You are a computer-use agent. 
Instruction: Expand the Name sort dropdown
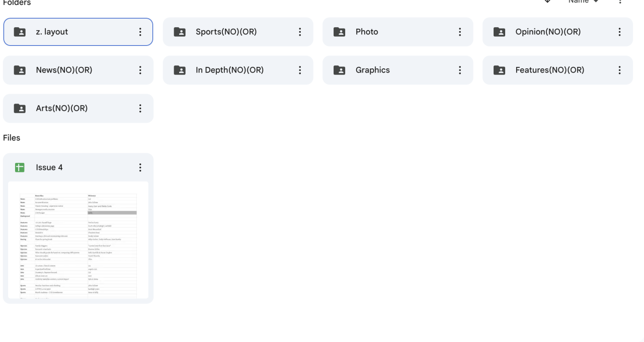pos(584,2)
